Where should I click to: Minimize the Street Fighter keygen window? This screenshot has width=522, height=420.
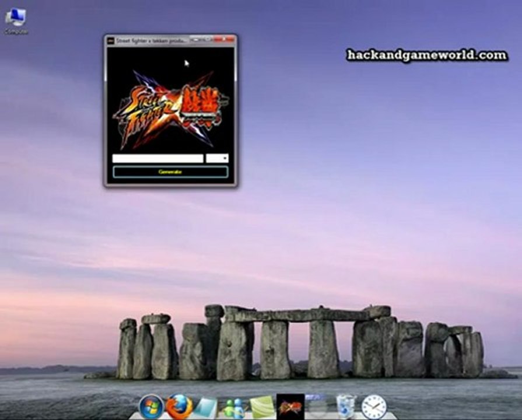(196, 39)
